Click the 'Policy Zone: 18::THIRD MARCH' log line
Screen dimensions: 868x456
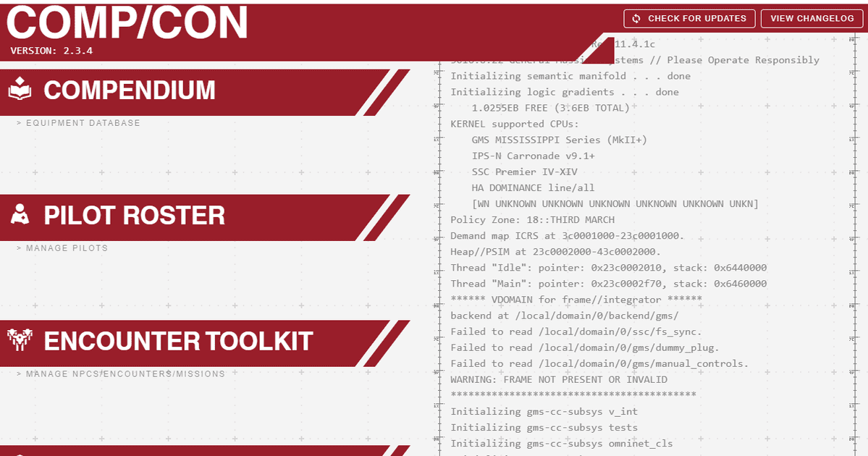click(532, 219)
